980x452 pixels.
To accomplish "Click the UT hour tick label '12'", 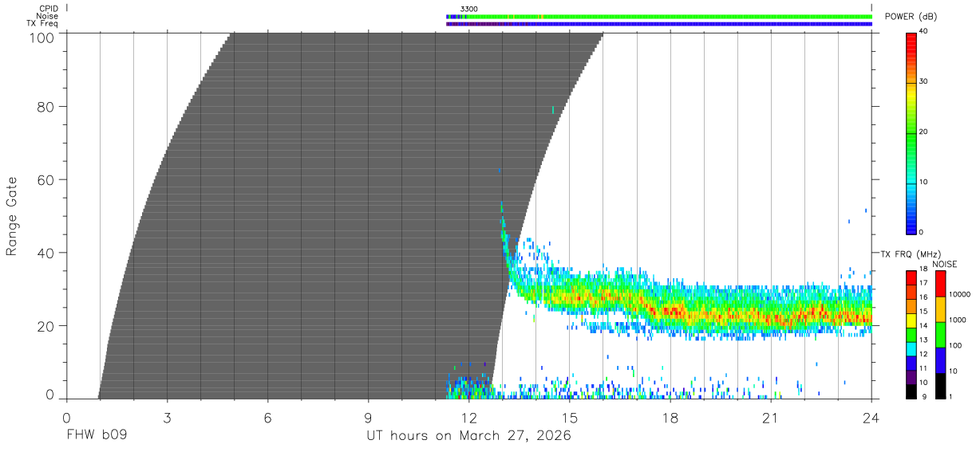I will [x=468, y=418].
